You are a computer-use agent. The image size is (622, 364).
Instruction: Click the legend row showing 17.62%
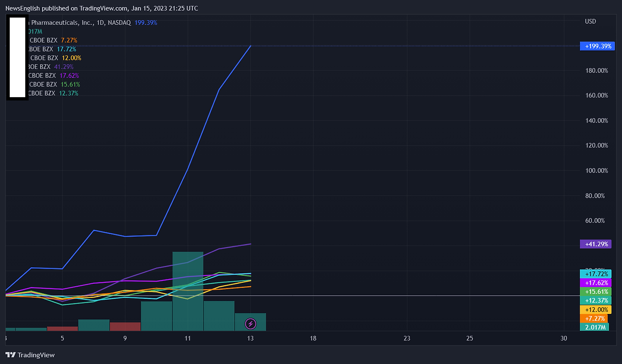pos(53,75)
